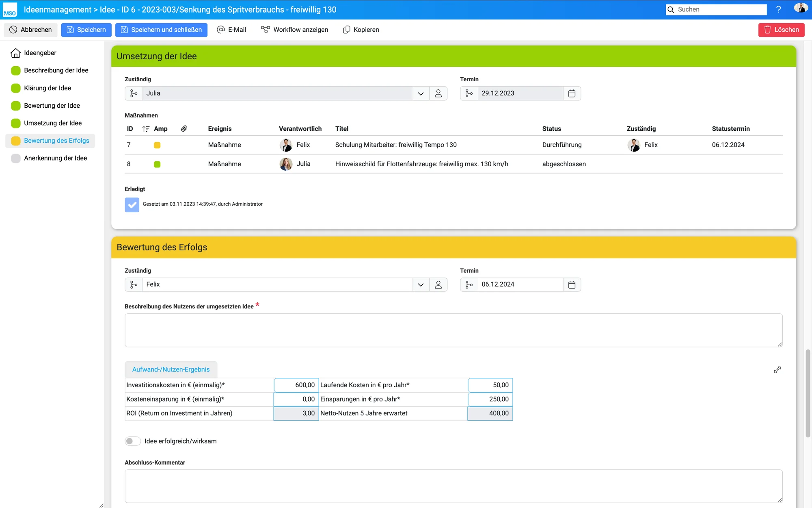Click Speichern und schließen button
This screenshot has width=812, height=508.
point(161,30)
